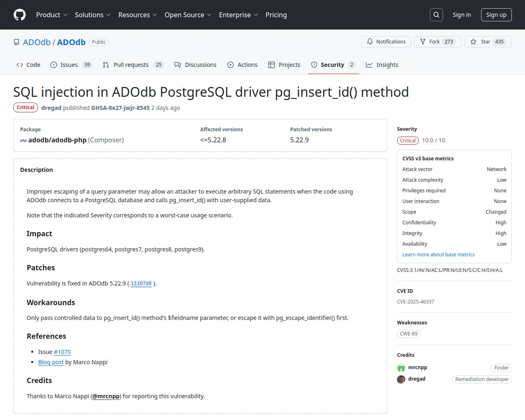
Task: Expand the Enterprise dropdown
Action: (x=239, y=15)
